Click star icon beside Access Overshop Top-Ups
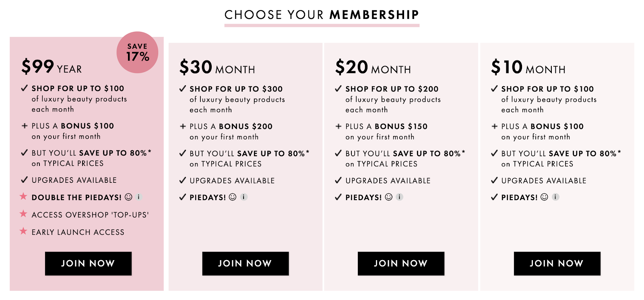Image resolution: width=644 pixels, height=300 pixels. [23, 214]
